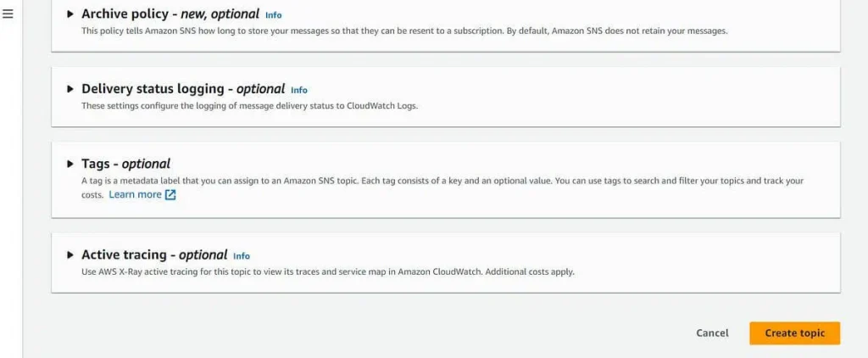Expand Delivery status logging triangle arrow
Viewport: 868px width, 358px height.
pos(70,89)
